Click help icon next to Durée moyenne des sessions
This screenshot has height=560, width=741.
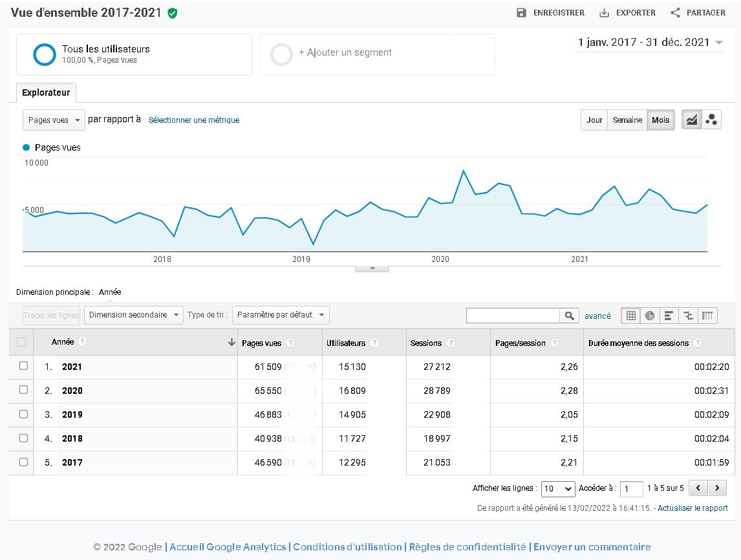click(697, 343)
